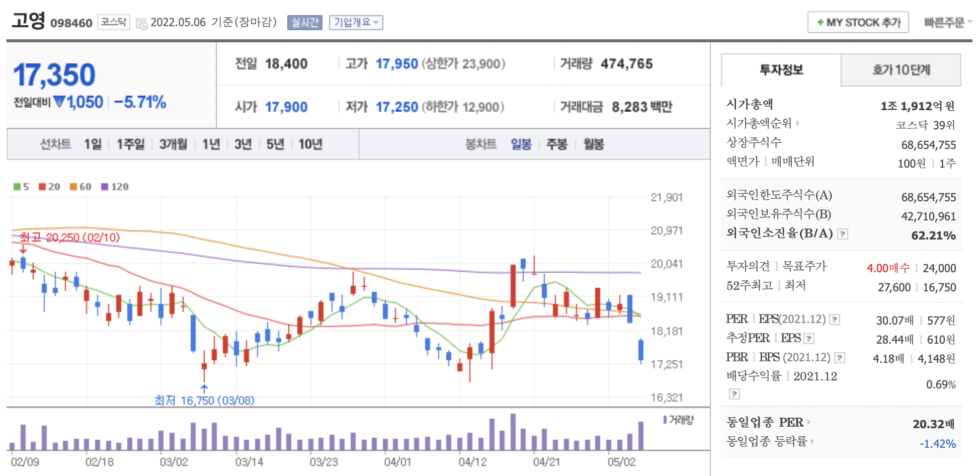Click the help icon next to PBR BPS (2021.12)
Image resolution: width=980 pixels, height=476 pixels.
pos(840,358)
